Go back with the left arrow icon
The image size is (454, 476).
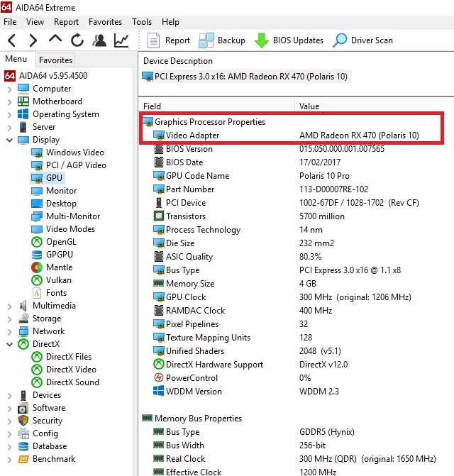pos(11,40)
